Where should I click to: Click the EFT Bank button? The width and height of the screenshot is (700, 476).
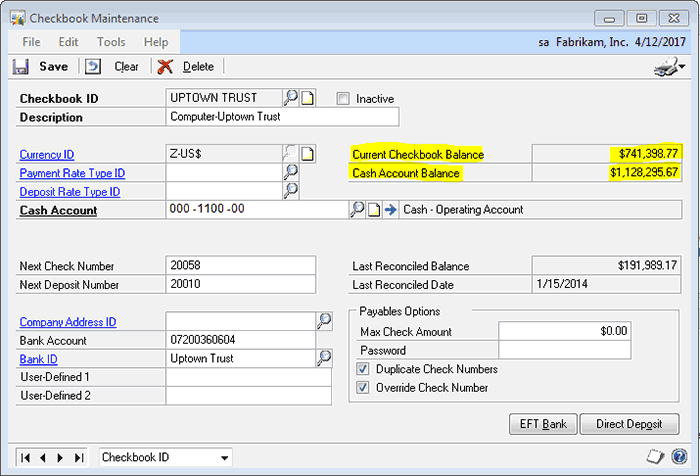point(543,424)
